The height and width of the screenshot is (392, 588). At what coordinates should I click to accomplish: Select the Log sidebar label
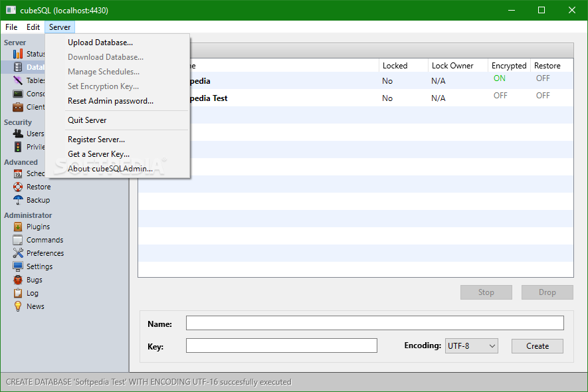[x=33, y=293]
